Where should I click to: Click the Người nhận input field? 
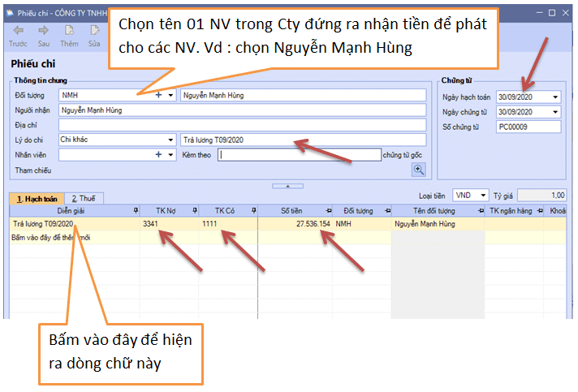242,110
